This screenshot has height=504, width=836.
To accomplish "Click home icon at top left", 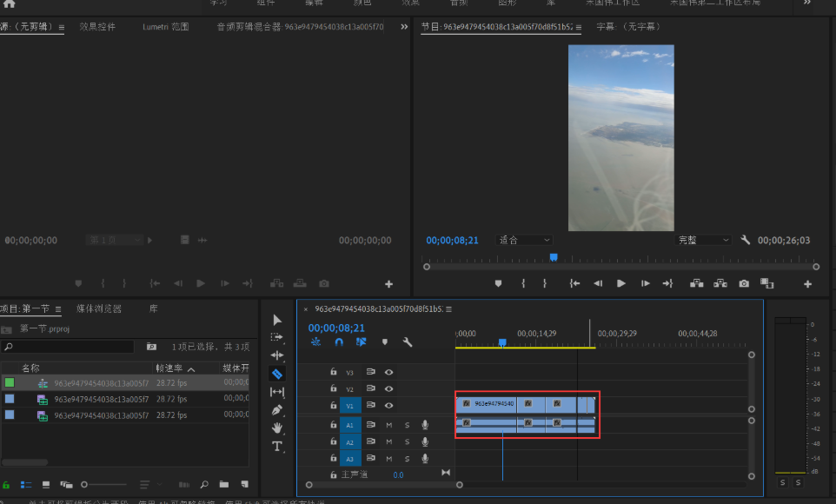I will (x=9, y=3).
